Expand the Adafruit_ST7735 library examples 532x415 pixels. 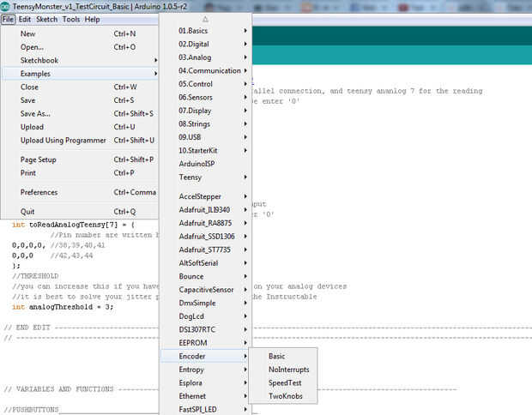(205, 250)
